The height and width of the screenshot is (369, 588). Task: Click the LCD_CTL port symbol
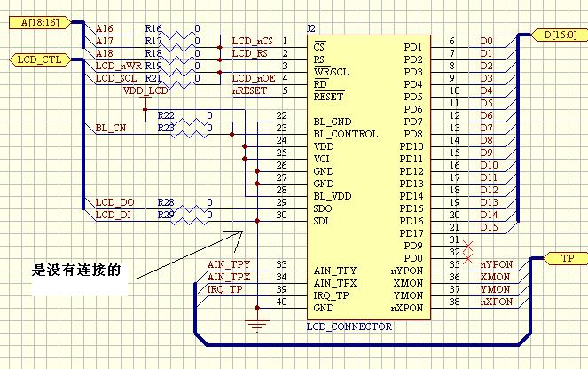pyautogui.click(x=36, y=60)
